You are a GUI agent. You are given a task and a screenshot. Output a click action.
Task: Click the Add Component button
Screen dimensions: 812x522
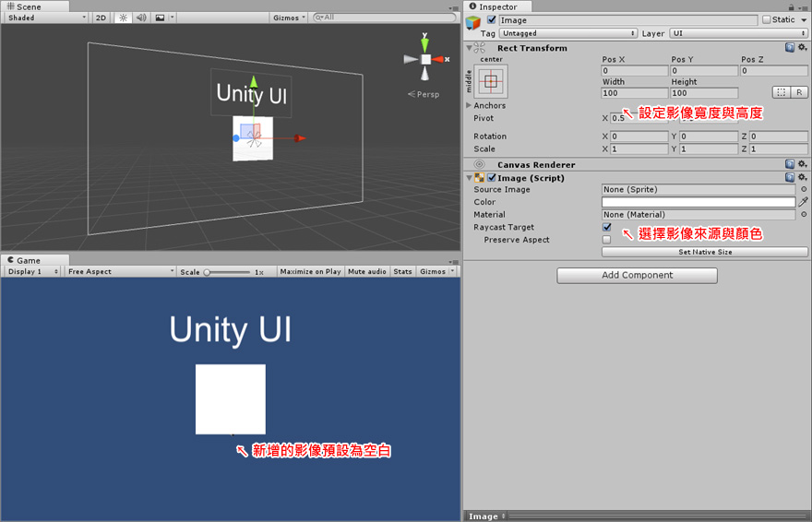coord(637,275)
